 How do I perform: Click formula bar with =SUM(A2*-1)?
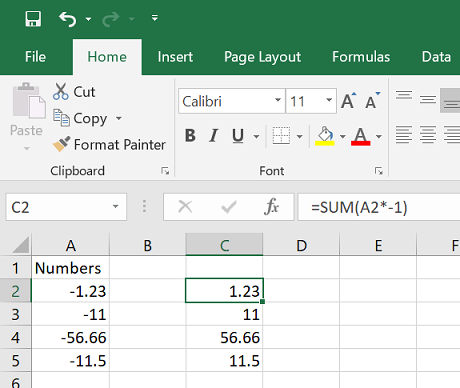point(379,207)
